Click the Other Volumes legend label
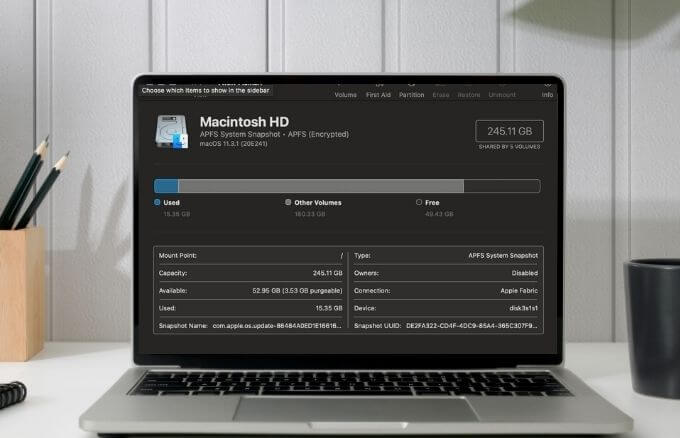This screenshot has height=438, width=680. 318,203
